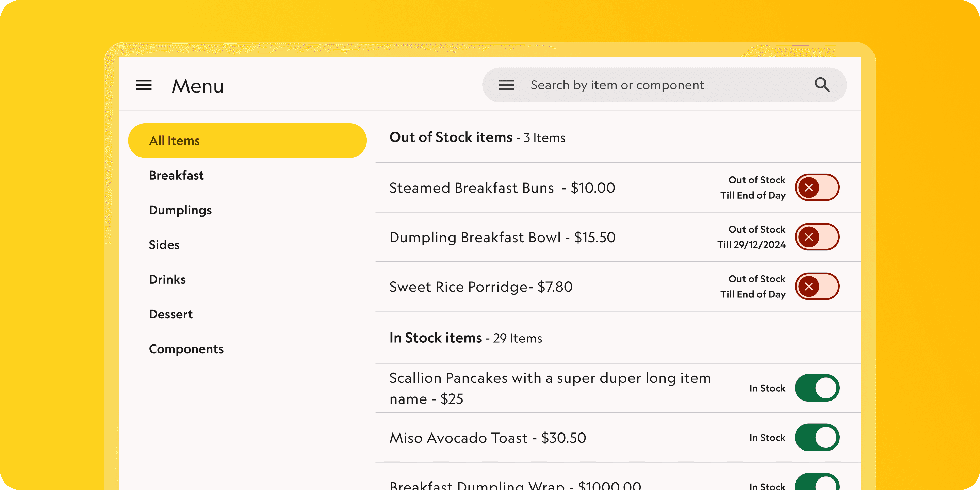Open the Components category
Image resolution: width=980 pixels, height=490 pixels.
[x=186, y=349]
